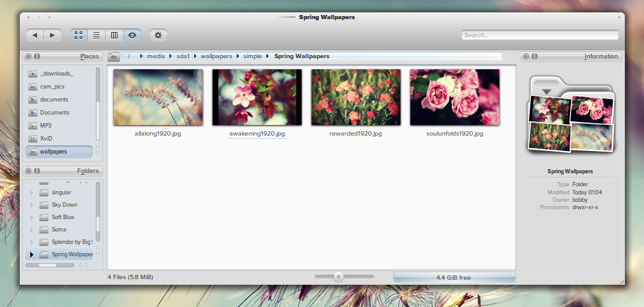Select the rewarded1920.jpg thumbnail
This screenshot has width=644, height=307.
pos(355,97)
